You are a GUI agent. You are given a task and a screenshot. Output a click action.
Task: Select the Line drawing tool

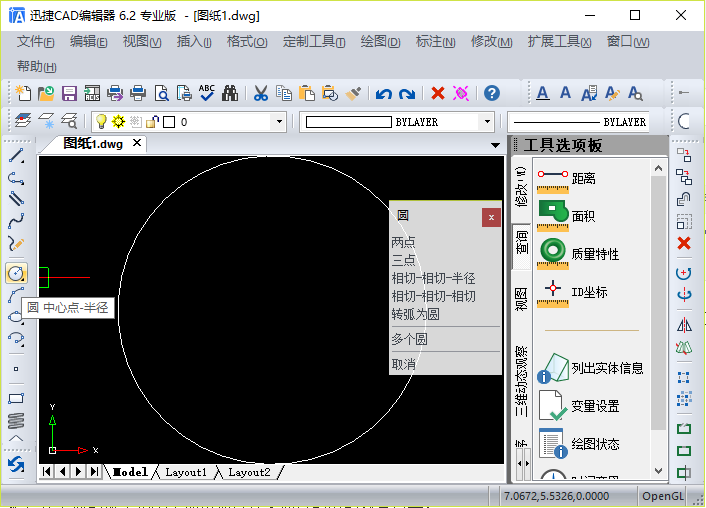click(16, 155)
